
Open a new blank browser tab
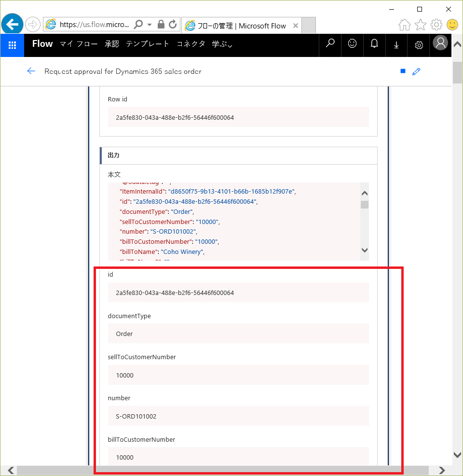(309, 25)
